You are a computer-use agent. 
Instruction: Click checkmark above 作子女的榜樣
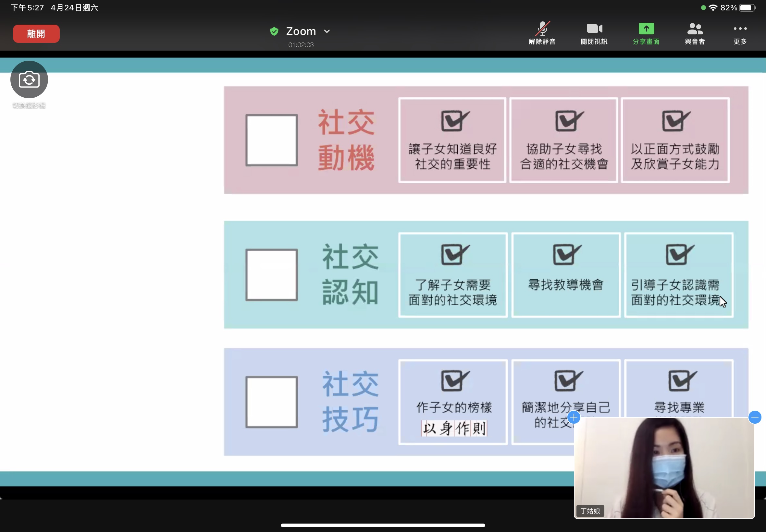[x=455, y=380]
